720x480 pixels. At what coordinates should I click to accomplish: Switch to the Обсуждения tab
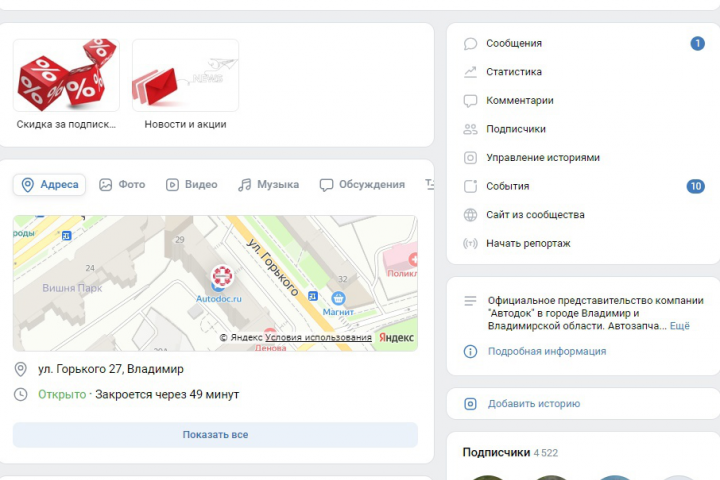[362, 185]
